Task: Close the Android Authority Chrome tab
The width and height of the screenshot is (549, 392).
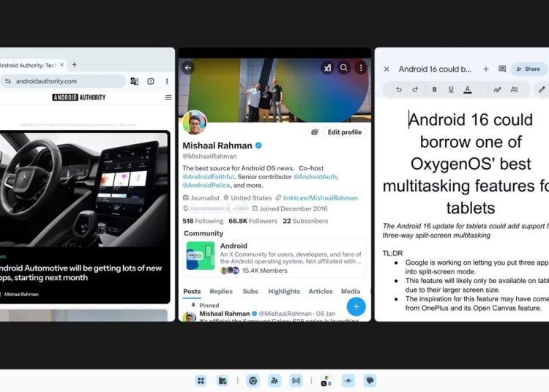Action: (61, 64)
